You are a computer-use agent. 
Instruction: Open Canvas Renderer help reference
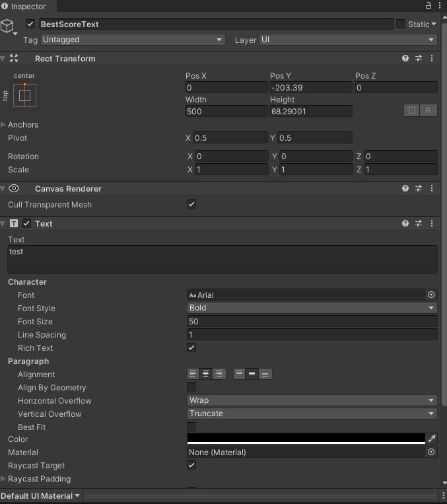point(405,188)
